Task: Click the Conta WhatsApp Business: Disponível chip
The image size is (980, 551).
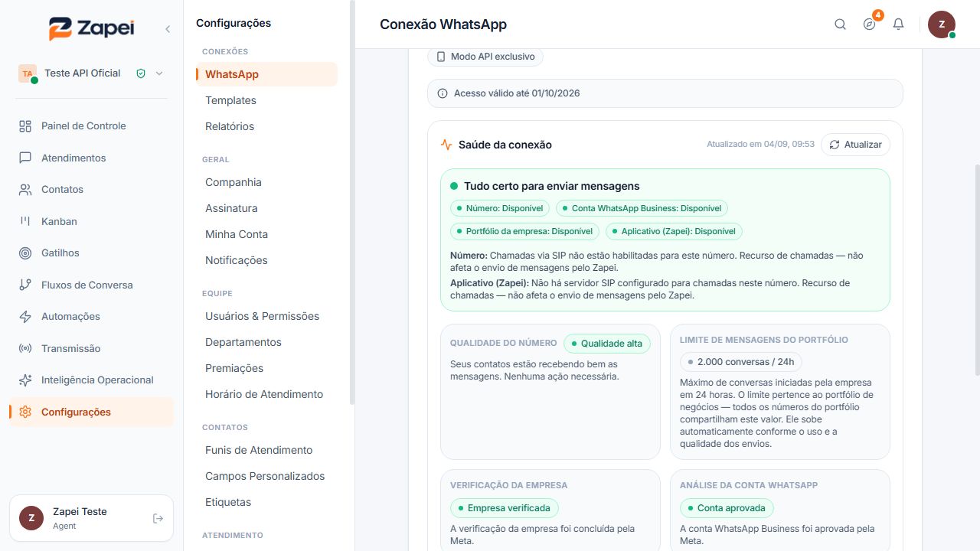Action: (x=642, y=208)
